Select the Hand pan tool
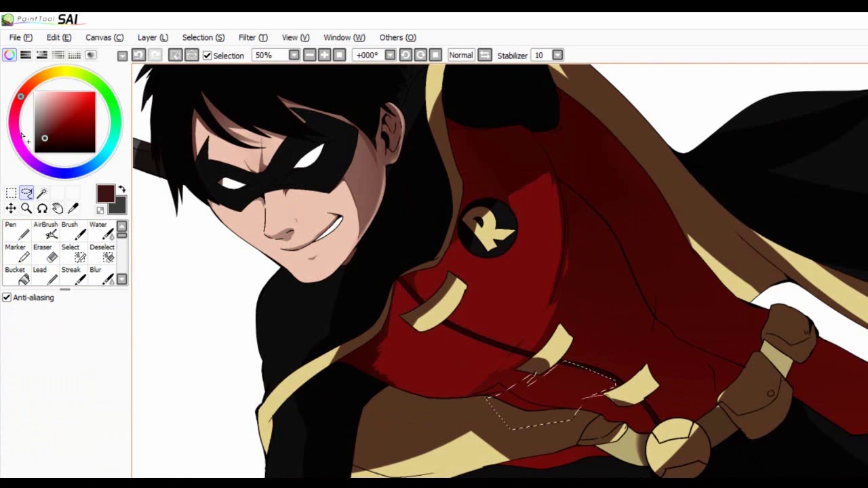 click(x=58, y=209)
